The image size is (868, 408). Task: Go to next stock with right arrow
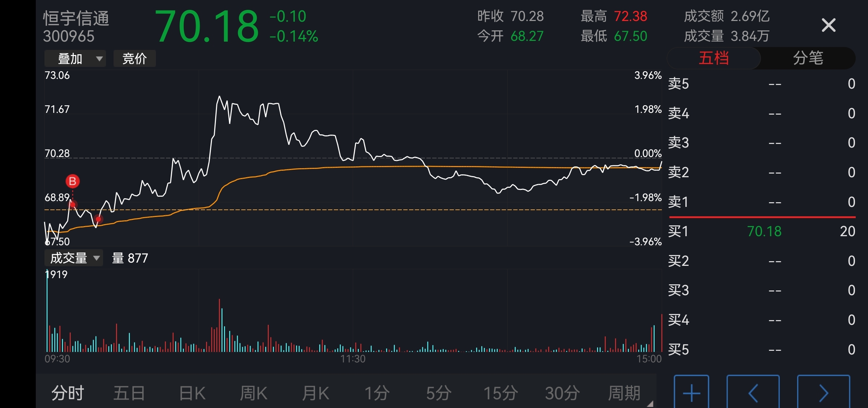coord(824,392)
